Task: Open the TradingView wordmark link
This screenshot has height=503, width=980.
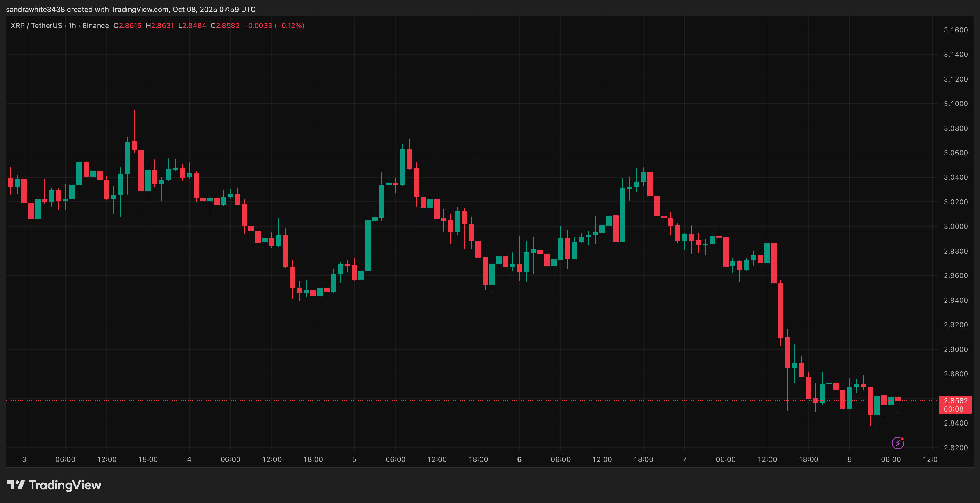Action: (x=65, y=485)
